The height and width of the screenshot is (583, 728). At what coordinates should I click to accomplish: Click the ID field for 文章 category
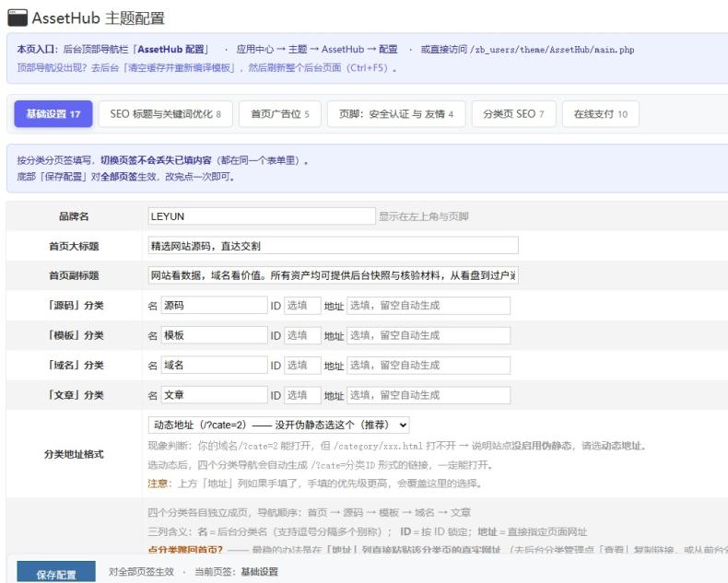point(302,395)
